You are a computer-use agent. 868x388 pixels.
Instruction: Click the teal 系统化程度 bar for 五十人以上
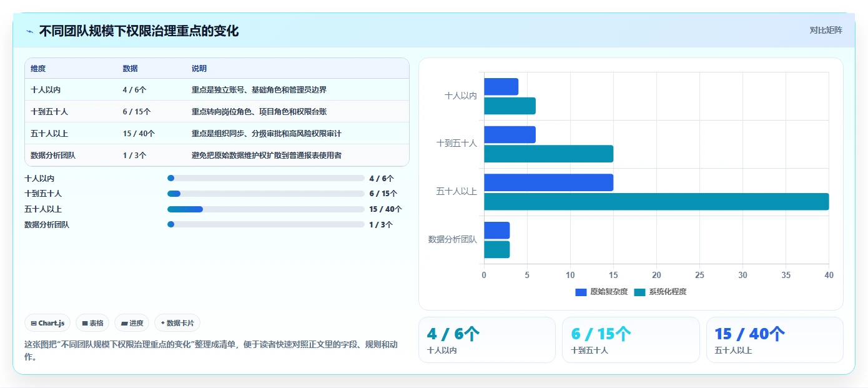tap(656, 202)
